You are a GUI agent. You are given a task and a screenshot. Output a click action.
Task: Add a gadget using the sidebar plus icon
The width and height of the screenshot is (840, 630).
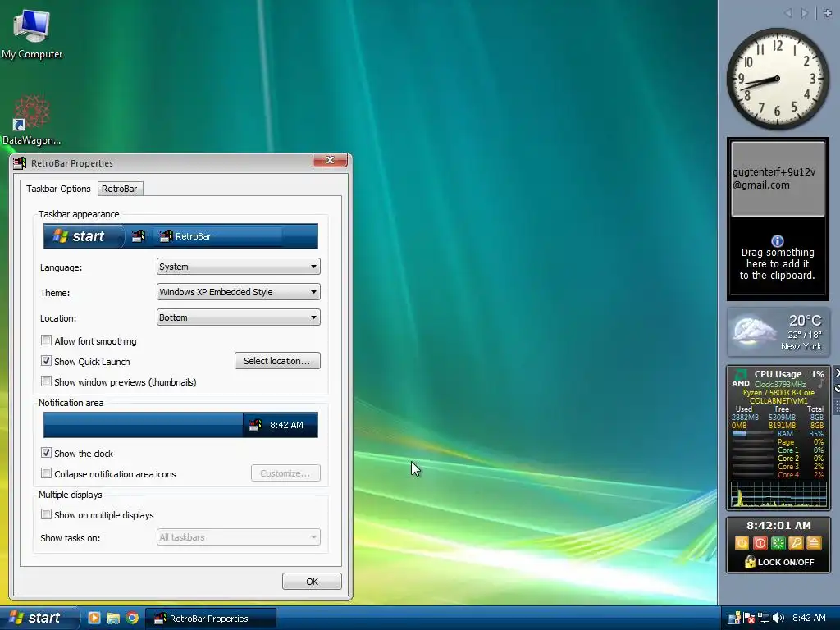827,13
